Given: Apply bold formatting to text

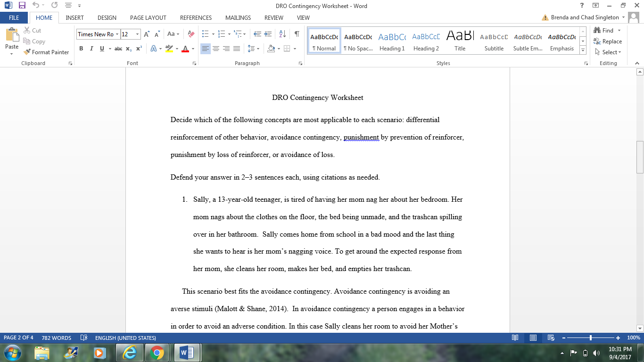Looking at the screenshot, I should click(81, 49).
